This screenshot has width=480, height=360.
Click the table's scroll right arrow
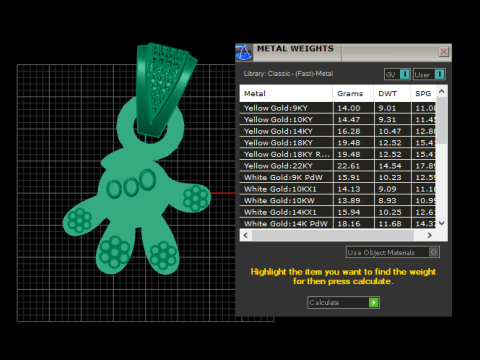point(430,235)
